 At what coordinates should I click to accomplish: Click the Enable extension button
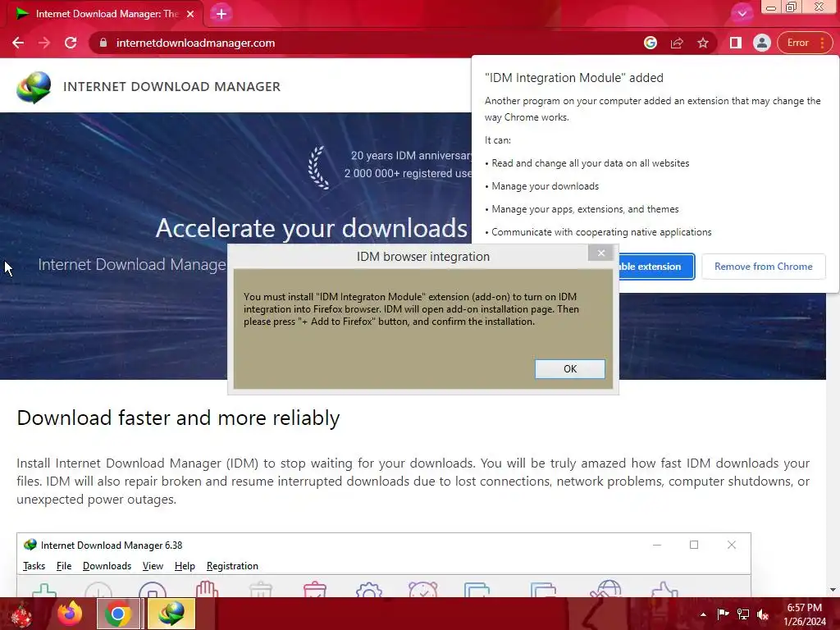tap(657, 267)
